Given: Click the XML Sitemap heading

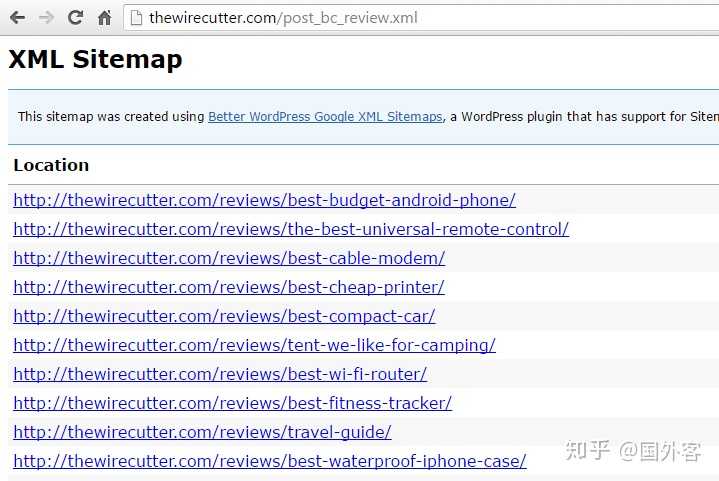Looking at the screenshot, I should point(95,59).
